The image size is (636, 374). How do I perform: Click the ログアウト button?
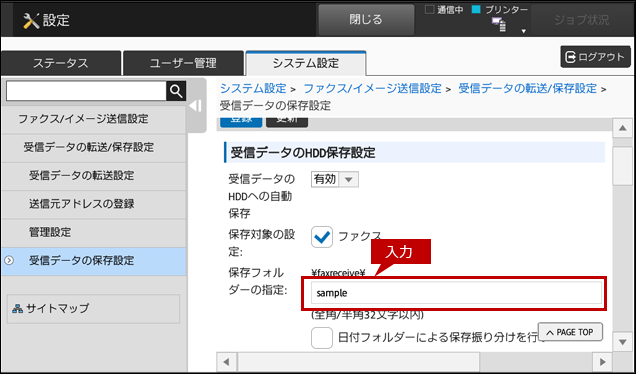coord(595,57)
